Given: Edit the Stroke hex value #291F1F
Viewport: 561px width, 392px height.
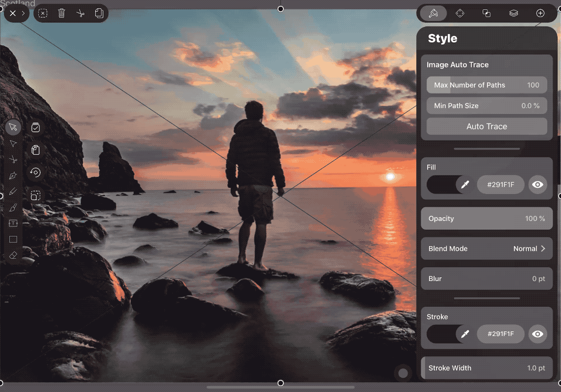Looking at the screenshot, I should click(x=501, y=334).
